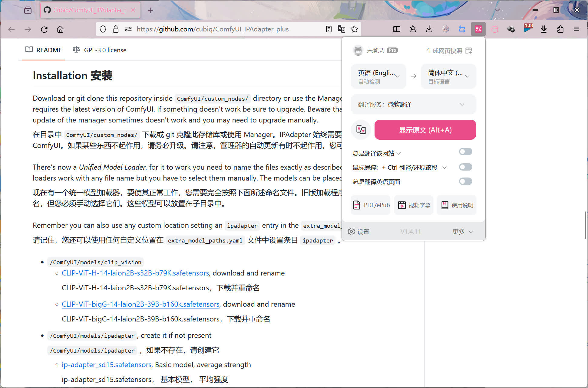Click the 生成网页快照 snapshot icon

coord(469,51)
